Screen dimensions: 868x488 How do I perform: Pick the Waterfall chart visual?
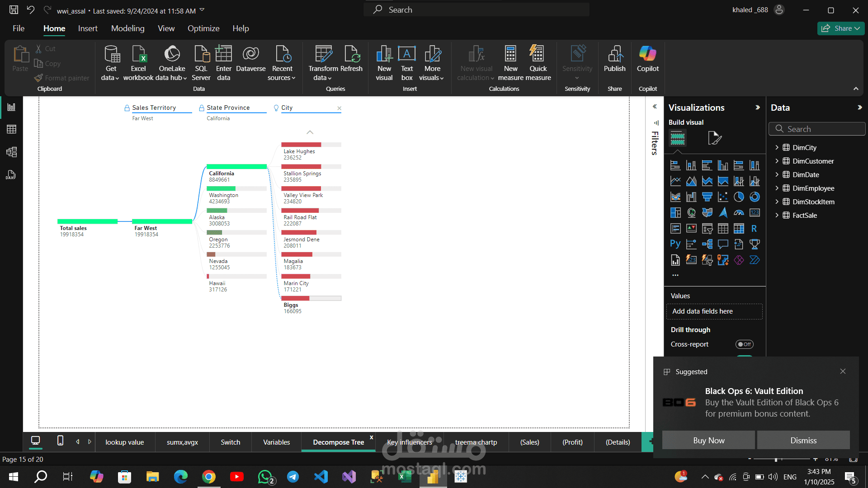(x=691, y=197)
